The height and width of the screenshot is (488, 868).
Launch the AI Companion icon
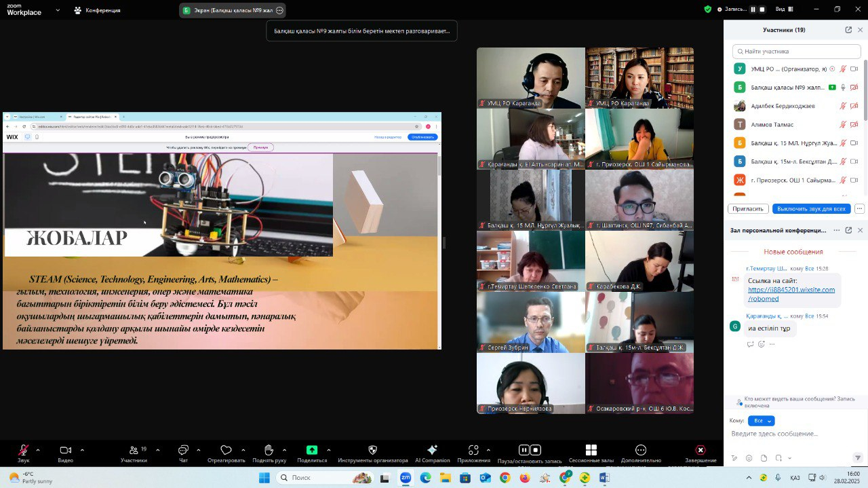(432, 451)
